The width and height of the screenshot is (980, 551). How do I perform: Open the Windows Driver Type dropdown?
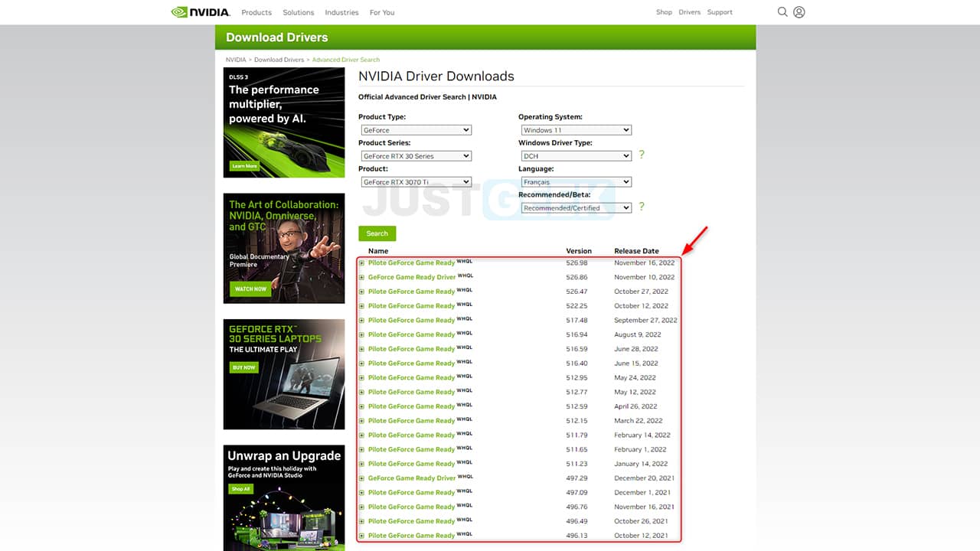(x=577, y=156)
